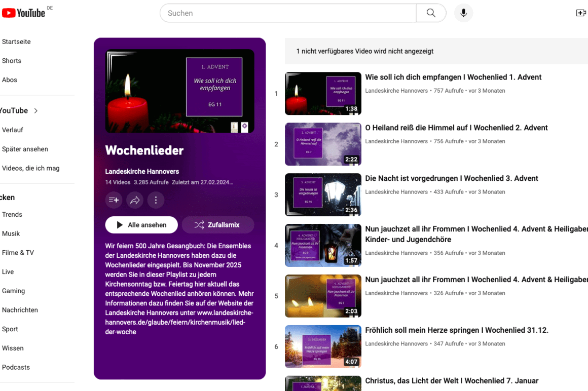Open the Shorts section in the sidebar
The height and width of the screenshot is (391, 588).
coord(12,61)
